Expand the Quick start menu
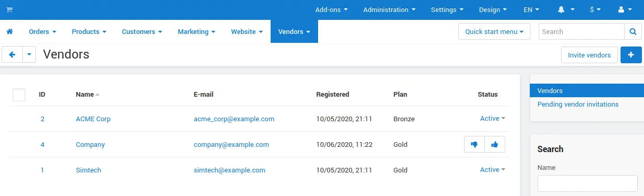 tap(494, 32)
